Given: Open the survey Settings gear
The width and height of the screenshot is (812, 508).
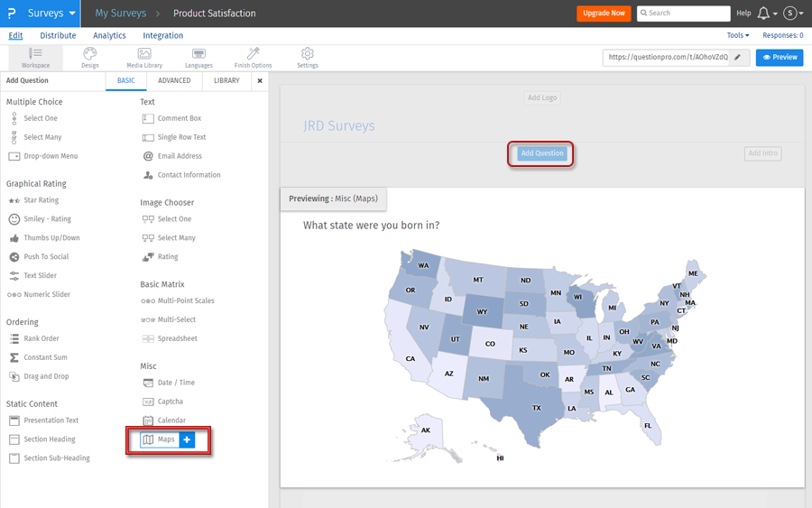Looking at the screenshot, I should 308,58.
